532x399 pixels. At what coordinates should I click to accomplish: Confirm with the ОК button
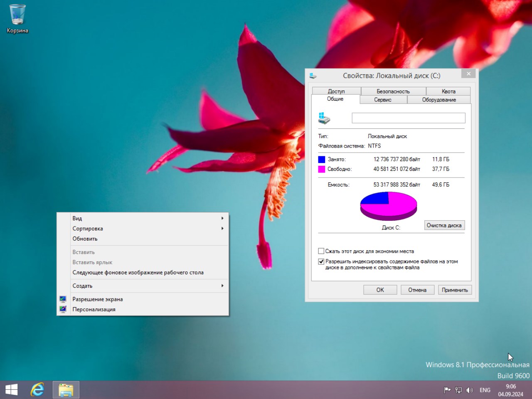[380, 290]
